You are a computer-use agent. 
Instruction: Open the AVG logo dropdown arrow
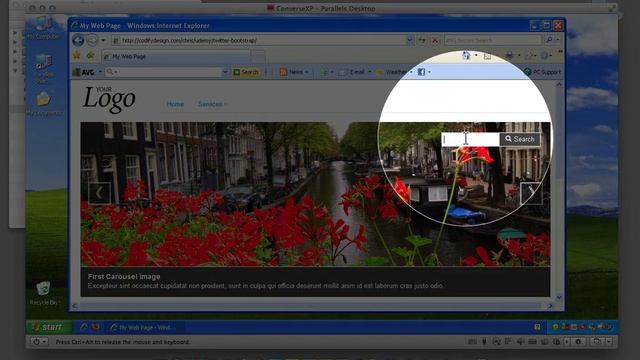100,72
